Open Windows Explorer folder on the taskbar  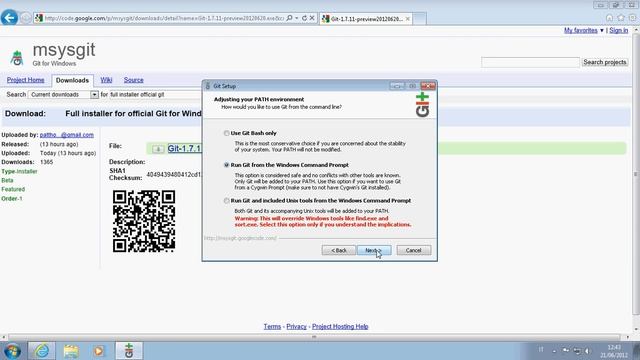[71, 351]
